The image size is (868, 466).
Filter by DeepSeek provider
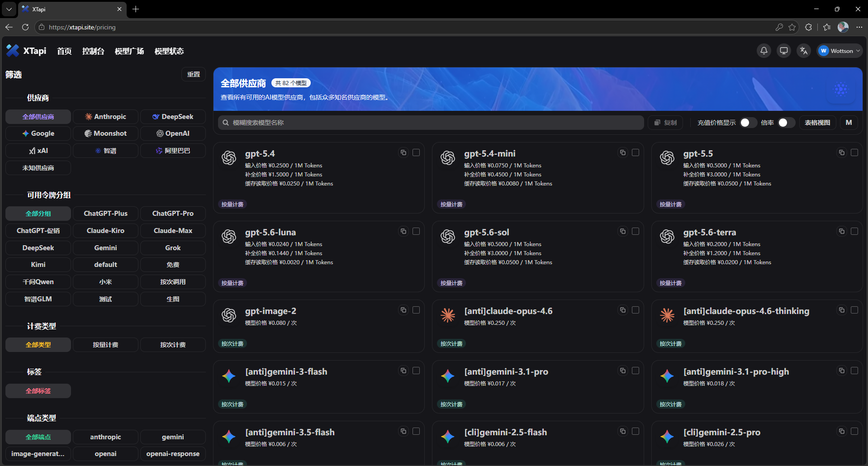173,117
